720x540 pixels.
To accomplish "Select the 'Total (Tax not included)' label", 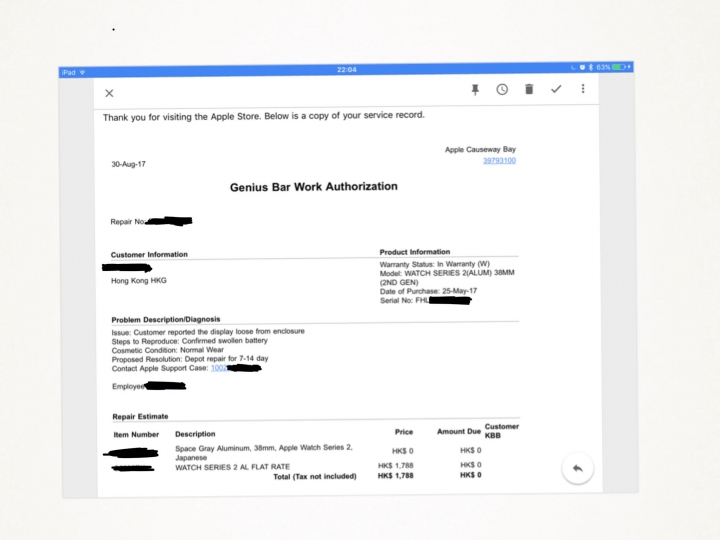I will pyautogui.click(x=315, y=477).
